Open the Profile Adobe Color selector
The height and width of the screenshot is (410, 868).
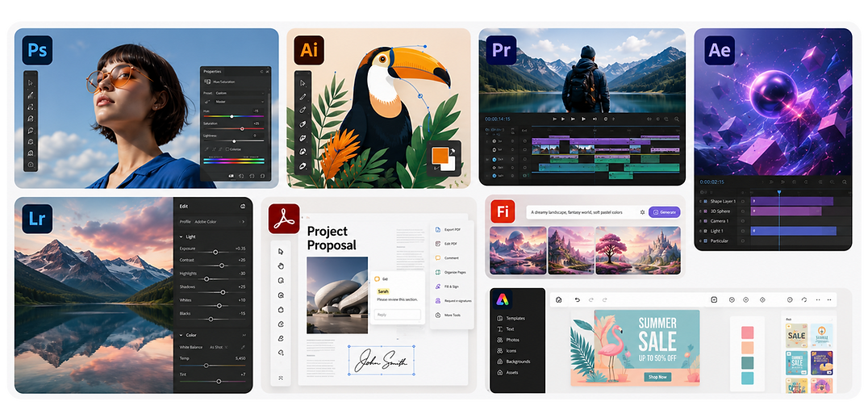(x=213, y=222)
